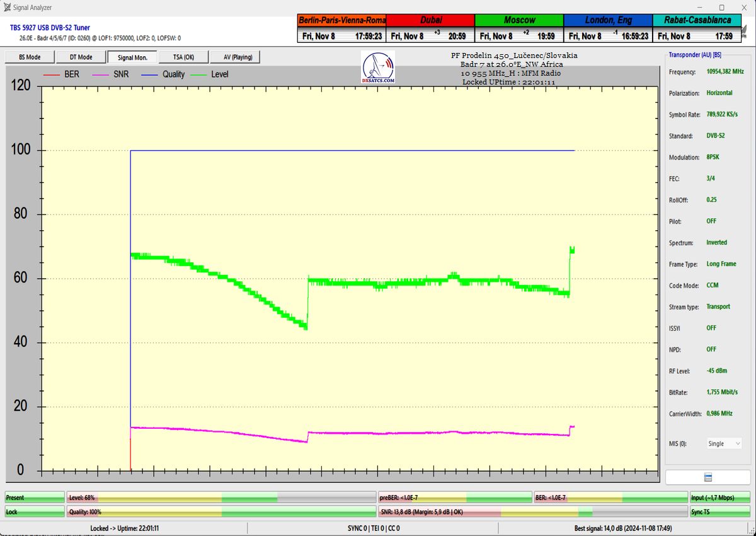The height and width of the screenshot is (536, 756).
Task: Click the magenta SNR legend line
Action: point(101,74)
